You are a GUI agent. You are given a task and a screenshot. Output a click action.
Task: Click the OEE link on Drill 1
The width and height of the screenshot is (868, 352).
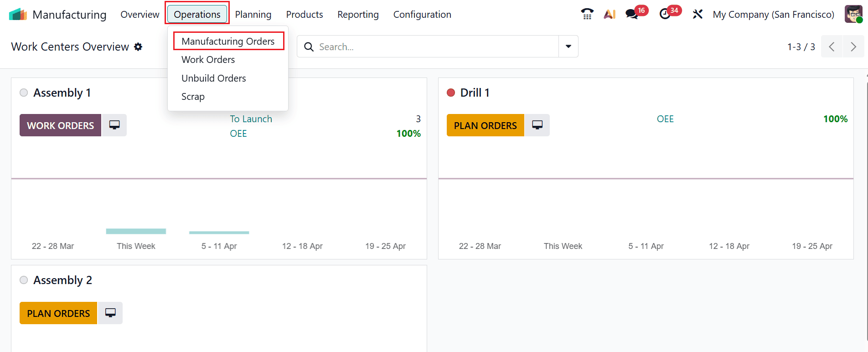(x=665, y=119)
